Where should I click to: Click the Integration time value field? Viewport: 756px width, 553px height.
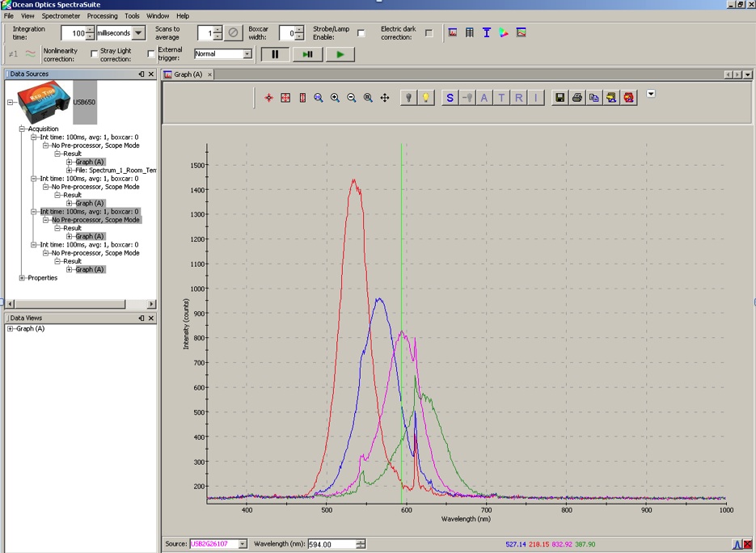pyautogui.click(x=74, y=33)
